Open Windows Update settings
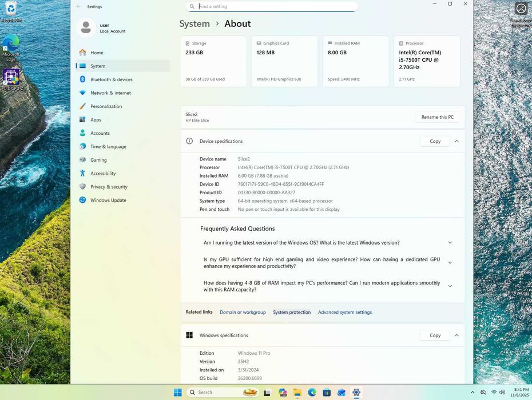Image resolution: width=532 pixels, height=400 pixels. (123, 200)
